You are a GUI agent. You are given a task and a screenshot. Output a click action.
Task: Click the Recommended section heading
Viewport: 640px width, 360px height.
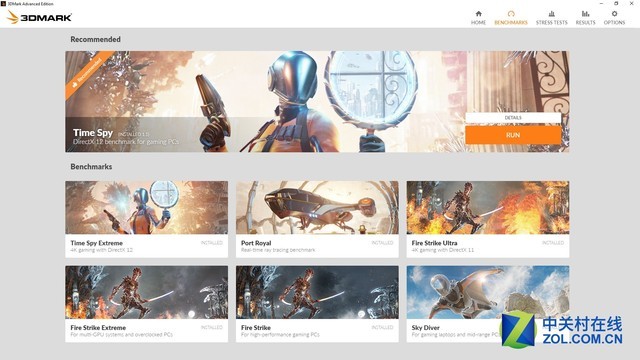[x=96, y=39]
